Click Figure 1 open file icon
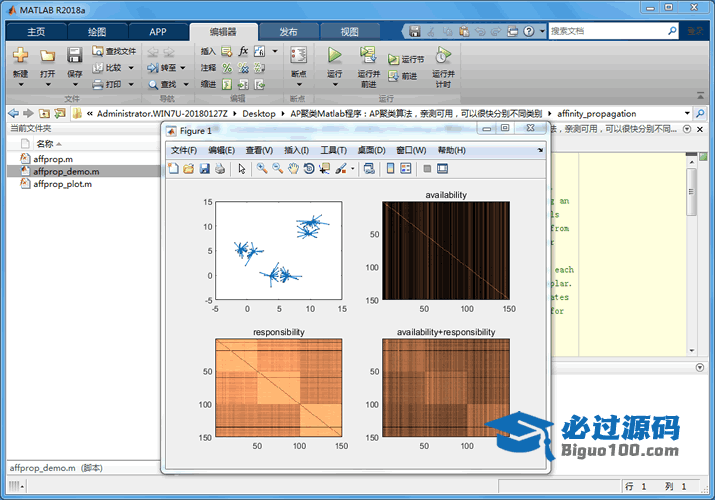The height and width of the screenshot is (500, 715). 189,169
